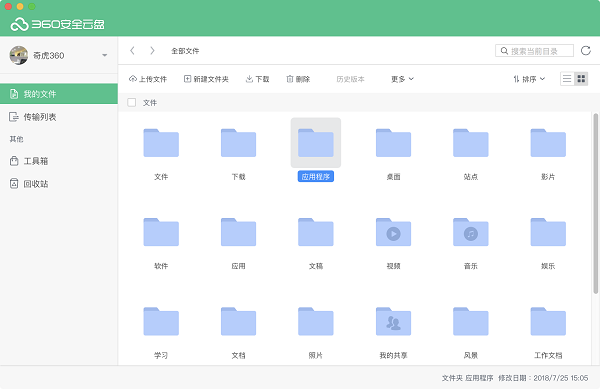Open the 音乐 music folder

click(x=471, y=232)
